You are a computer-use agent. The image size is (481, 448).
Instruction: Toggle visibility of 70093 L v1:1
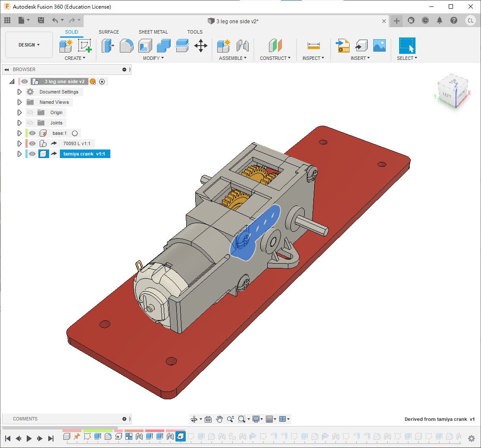(x=32, y=143)
